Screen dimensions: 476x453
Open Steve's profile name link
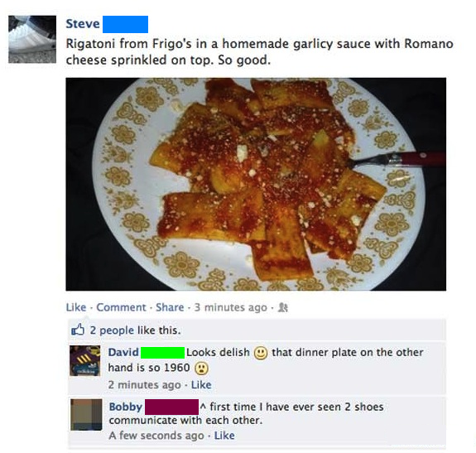pyautogui.click(x=83, y=24)
